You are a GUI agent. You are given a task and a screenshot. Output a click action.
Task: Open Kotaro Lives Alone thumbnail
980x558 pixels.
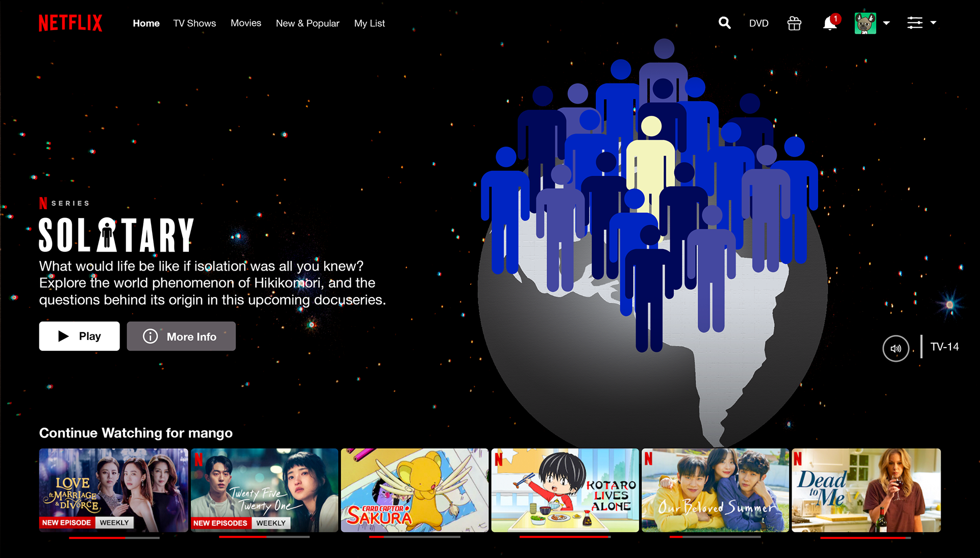click(x=565, y=490)
